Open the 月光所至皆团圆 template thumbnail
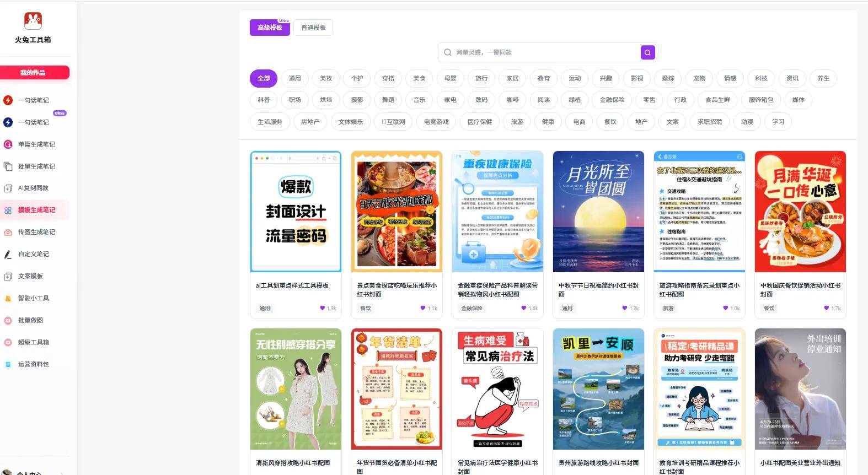868x475 pixels. pyautogui.click(x=598, y=212)
